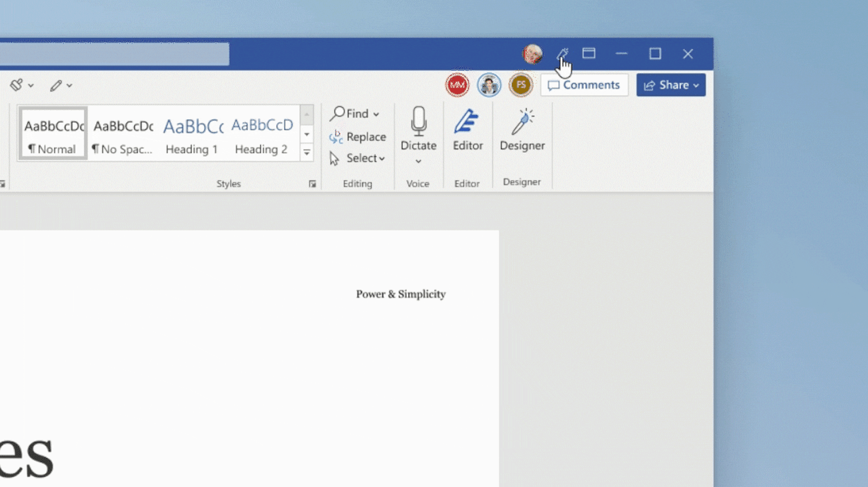This screenshot has height=487, width=868.
Task: Expand the styles gallery with the More arrow
Action: [x=306, y=152]
